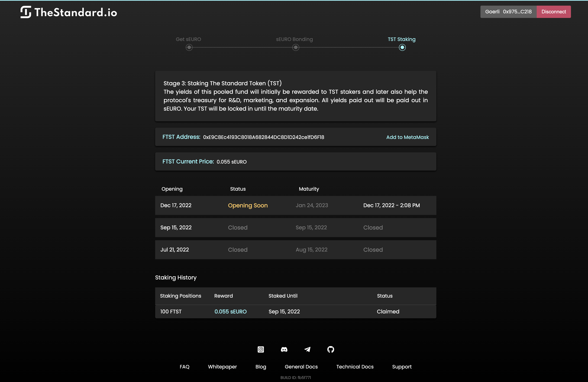Image resolution: width=588 pixels, height=382 pixels.
Task: Click the 100 FTST staking position
Action: tap(171, 311)
